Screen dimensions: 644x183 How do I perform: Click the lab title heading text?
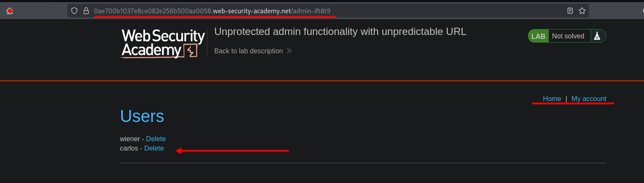click(x=340, y=32)
